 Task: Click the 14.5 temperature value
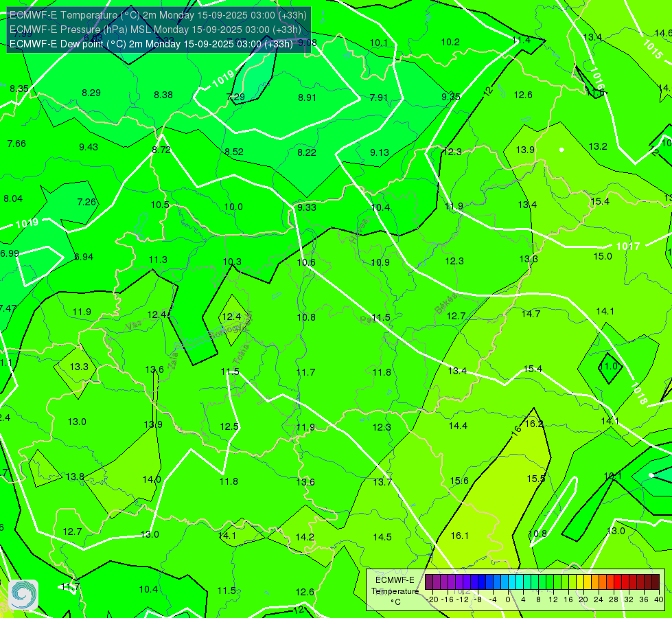[382, 537]
